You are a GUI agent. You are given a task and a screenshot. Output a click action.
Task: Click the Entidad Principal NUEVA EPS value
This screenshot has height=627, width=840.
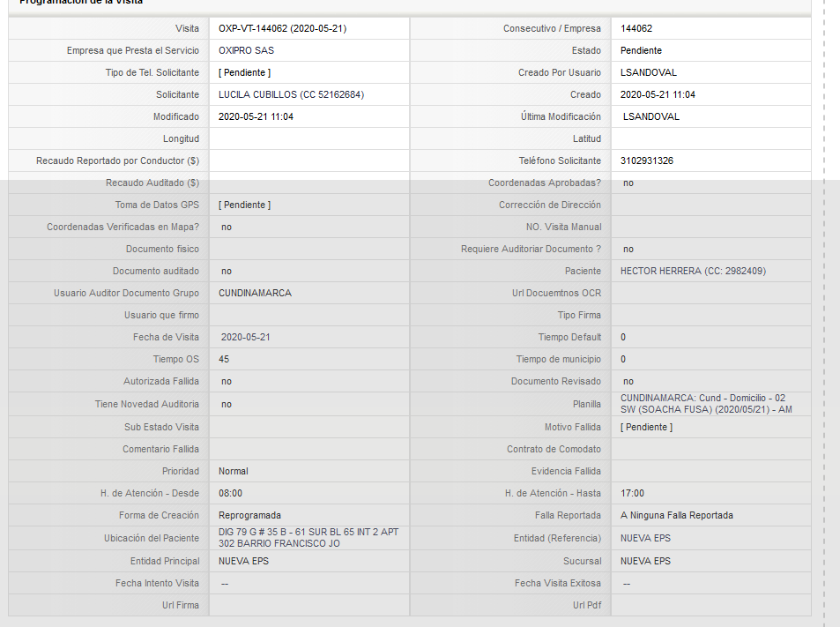tap(244, 561)
